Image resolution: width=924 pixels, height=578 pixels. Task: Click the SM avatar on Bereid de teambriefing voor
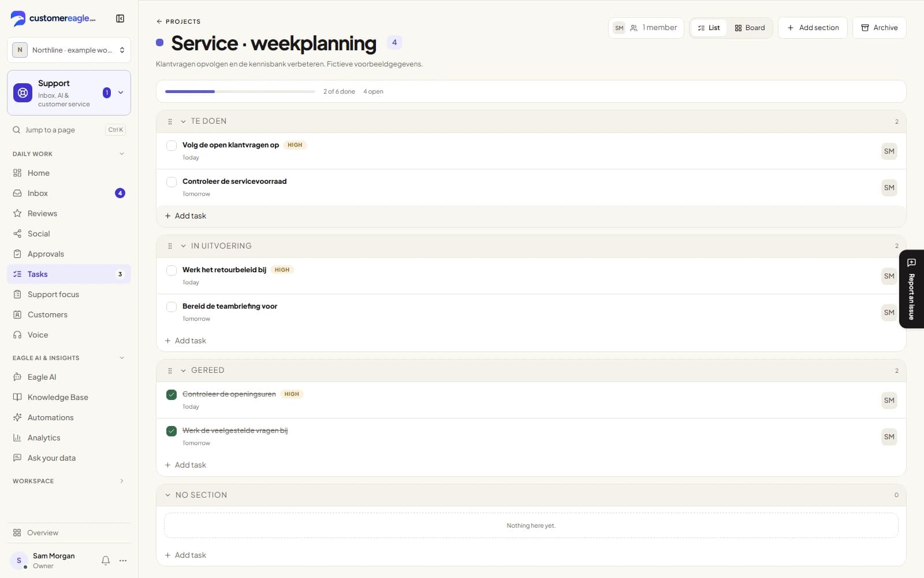[x=889, y=313]
